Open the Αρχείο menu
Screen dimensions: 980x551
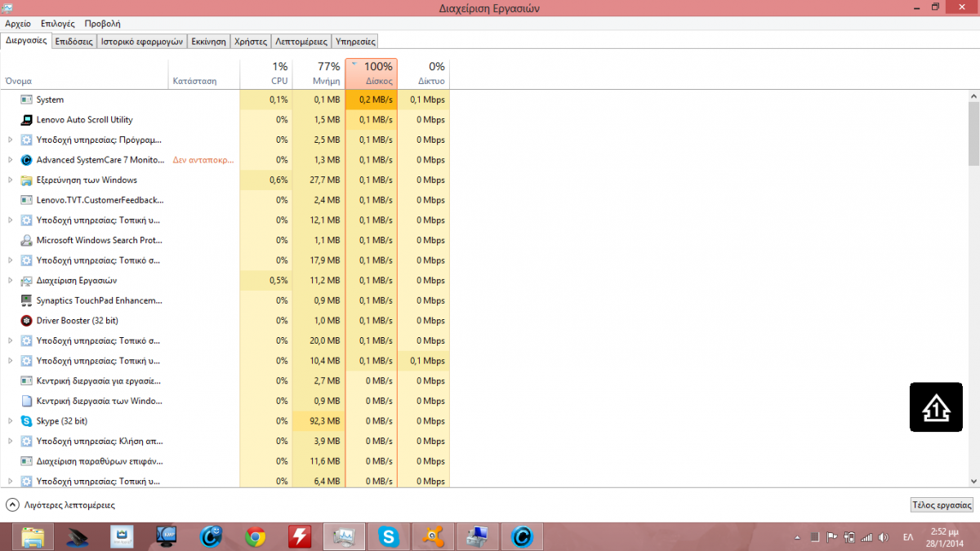[18, 24]
